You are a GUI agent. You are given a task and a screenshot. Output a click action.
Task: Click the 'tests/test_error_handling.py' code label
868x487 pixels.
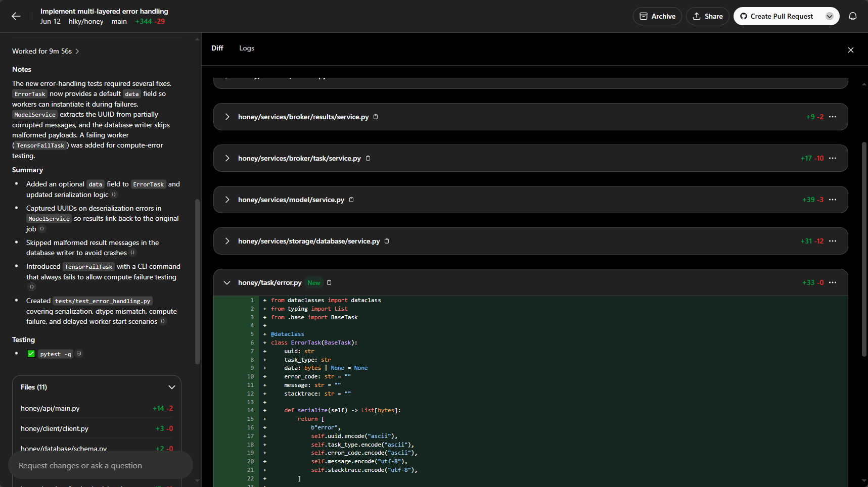click(103, 301)
